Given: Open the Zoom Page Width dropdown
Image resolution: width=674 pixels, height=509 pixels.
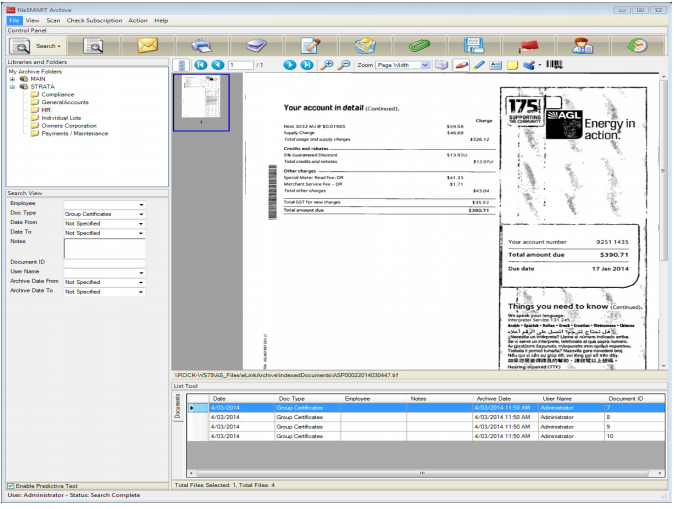Looking at the screenshot, I should pos(425,64).
